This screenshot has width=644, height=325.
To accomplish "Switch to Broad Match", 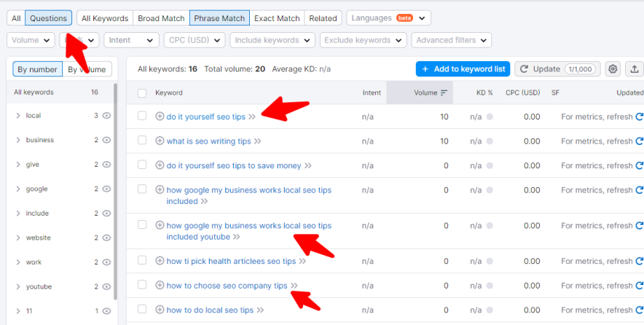I will click(x=161, y=18).
